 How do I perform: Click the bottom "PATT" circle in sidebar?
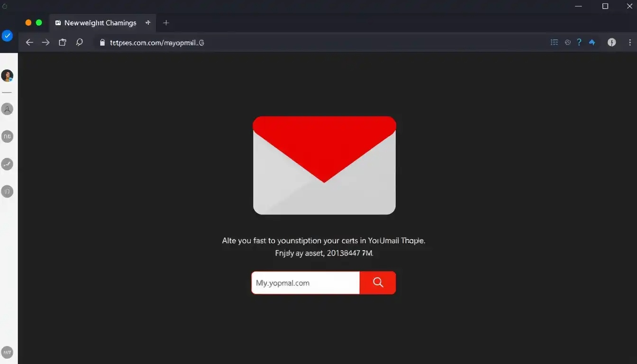[7, 352]
